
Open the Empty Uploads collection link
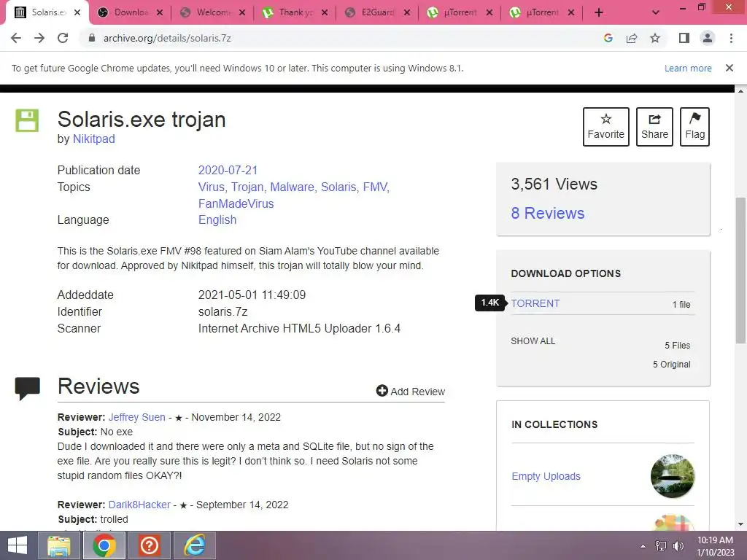point(546,476)
